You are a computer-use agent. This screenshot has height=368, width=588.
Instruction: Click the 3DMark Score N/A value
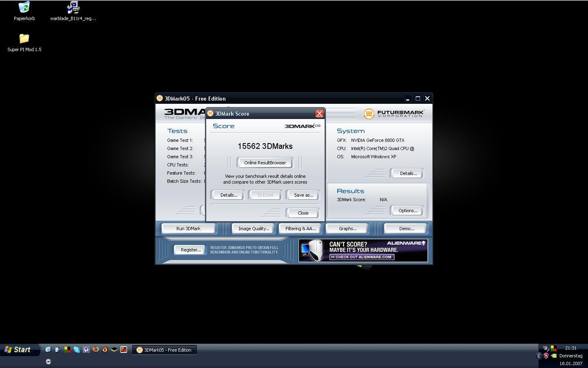[383, 200]
